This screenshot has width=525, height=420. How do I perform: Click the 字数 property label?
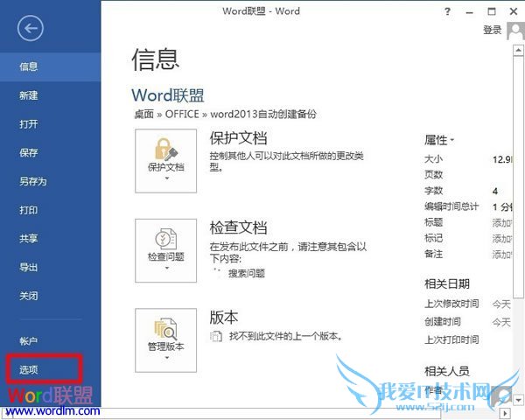[434, 191]
